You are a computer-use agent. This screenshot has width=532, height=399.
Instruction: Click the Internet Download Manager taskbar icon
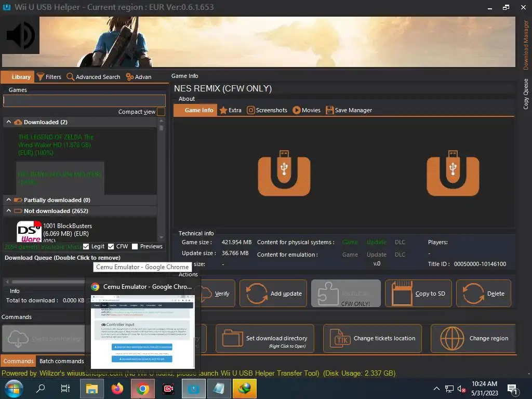click(x=244, y=389)
